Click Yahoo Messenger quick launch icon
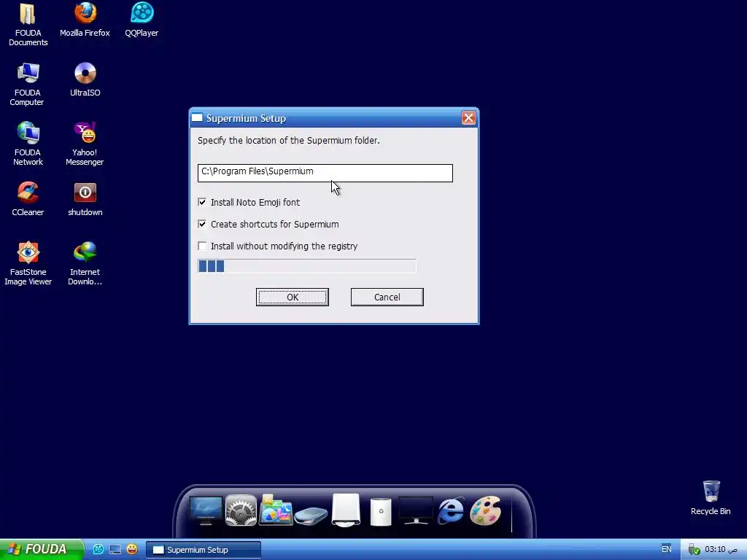This screenshot has height=560, width=747. coord(132,550)
